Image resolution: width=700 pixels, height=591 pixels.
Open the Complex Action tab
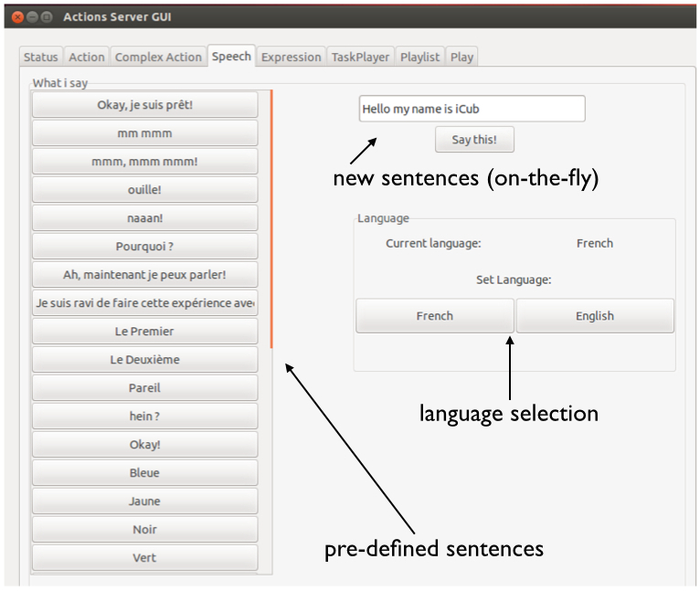(158, 57)
